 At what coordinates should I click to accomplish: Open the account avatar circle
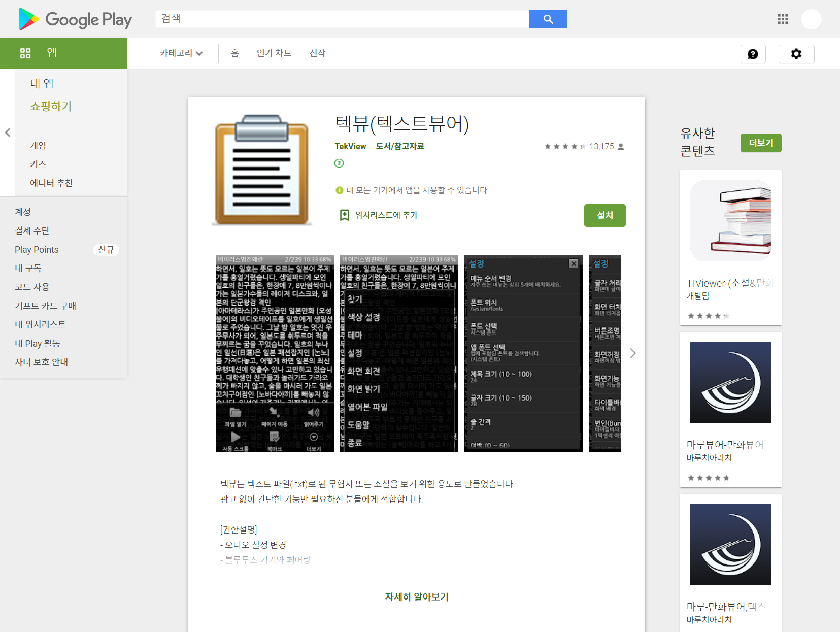point(811,19)
